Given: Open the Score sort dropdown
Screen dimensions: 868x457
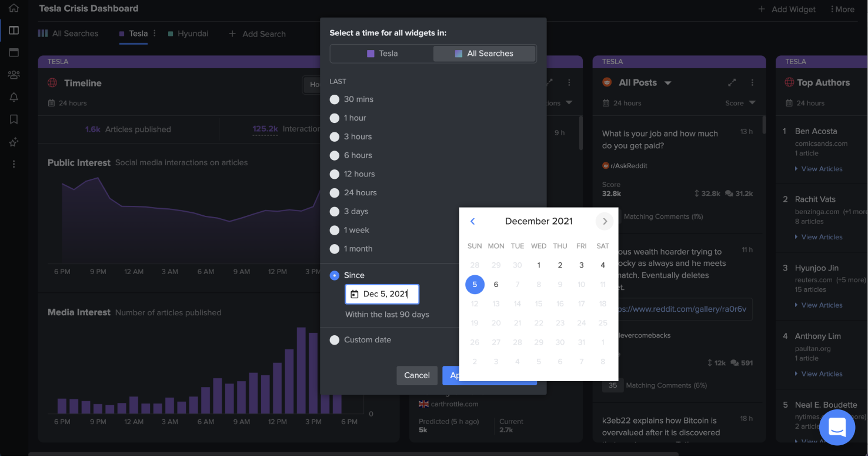Looking at the screenshot, I should [x=740, y=103].
